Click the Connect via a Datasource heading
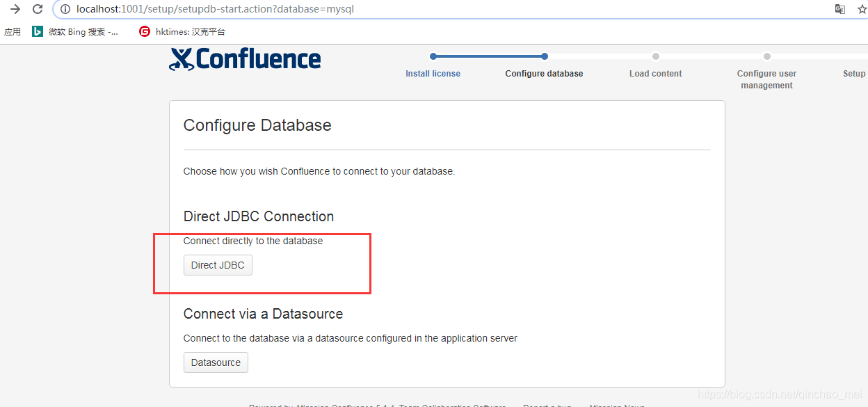Screen dimensions: 868x407 pos(264,314)
